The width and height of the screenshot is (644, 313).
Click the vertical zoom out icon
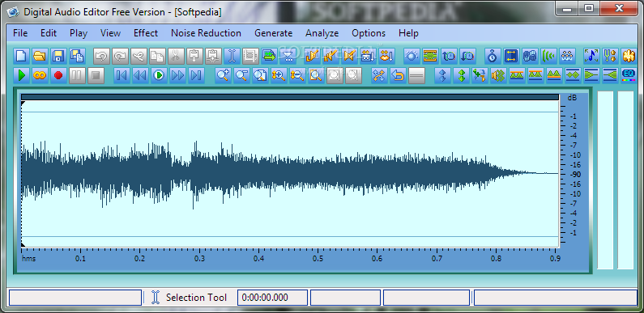[297, 75]
